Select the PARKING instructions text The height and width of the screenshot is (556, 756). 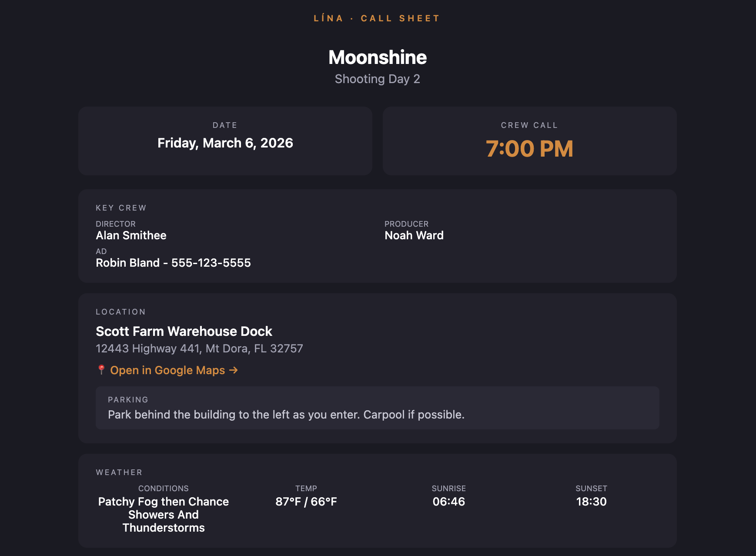click(286, 415)
